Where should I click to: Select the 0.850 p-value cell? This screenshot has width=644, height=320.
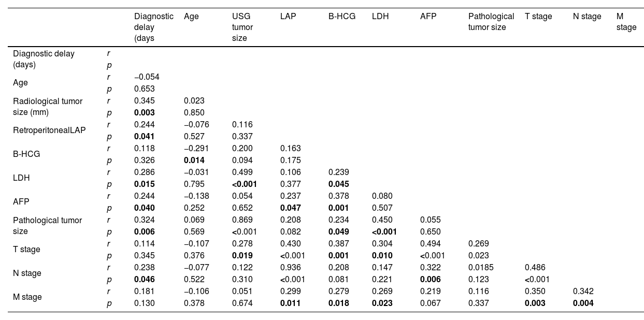tap(194, 113)
